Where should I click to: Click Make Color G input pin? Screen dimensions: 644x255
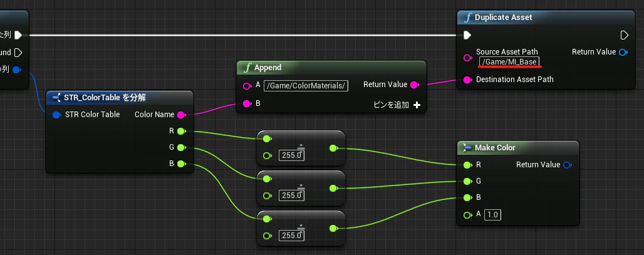point(467,182)
